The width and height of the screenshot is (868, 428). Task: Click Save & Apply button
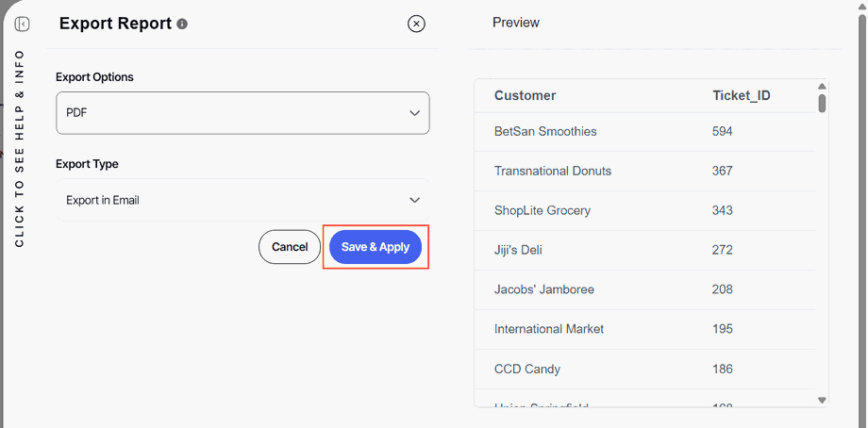point(376,247)
